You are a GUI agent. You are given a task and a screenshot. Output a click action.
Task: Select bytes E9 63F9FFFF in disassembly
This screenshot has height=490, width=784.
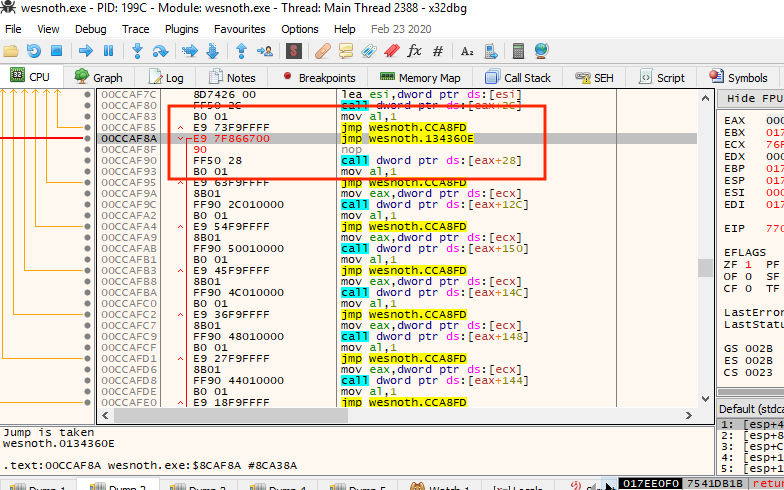232,182
